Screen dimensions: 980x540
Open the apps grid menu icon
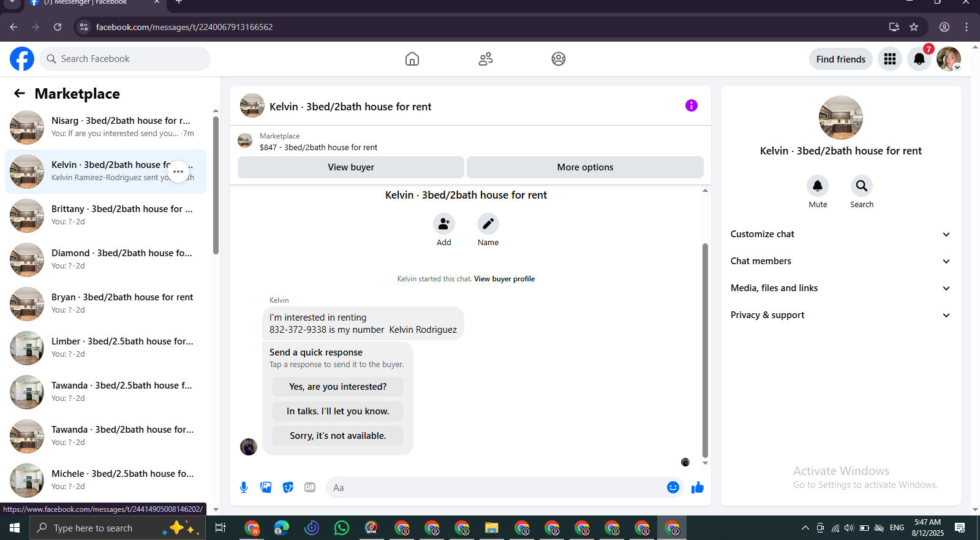click(x=890, y=59)
